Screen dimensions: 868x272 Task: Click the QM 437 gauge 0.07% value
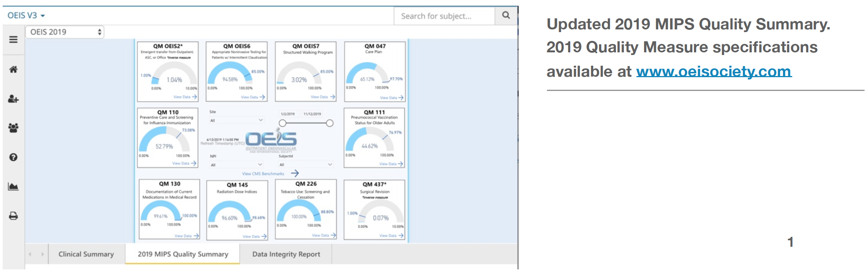381,218
